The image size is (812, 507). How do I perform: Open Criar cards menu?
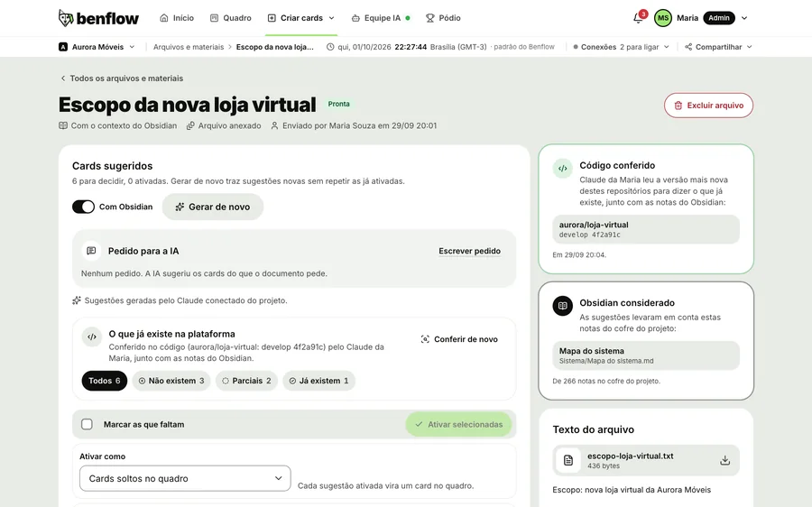click(x=300, y=18)
